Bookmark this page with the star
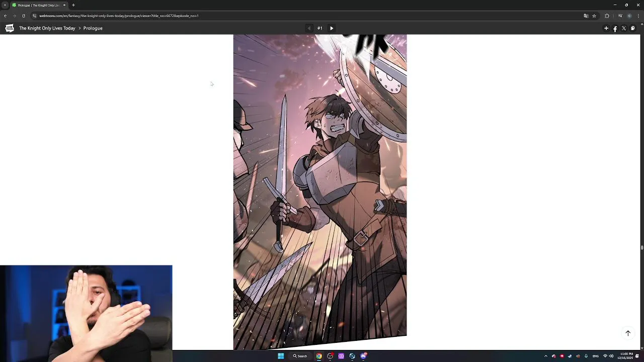Image resolution: width=644 pixels, height=362 pixels. 594,16
